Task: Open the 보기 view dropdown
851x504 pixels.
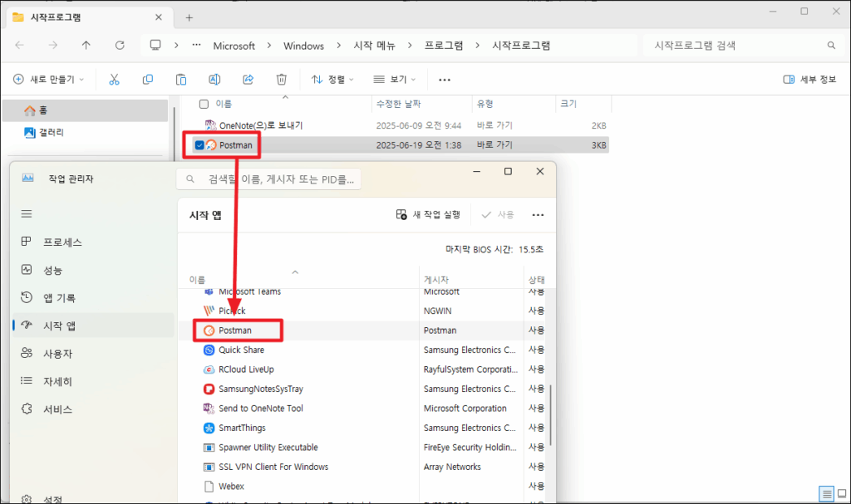Action: [x=395, y=80]
